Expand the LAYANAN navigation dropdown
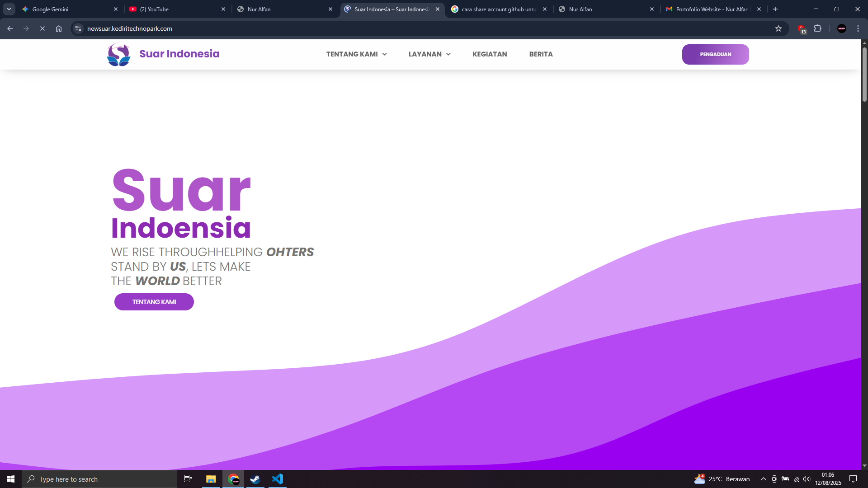 429,54
